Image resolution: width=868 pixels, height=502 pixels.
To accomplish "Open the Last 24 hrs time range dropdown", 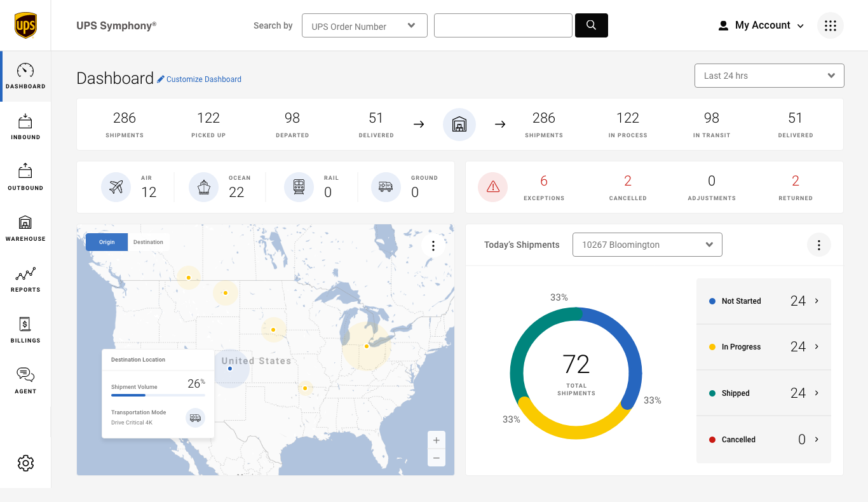I will pyautogui.click(x=769, y=76).
